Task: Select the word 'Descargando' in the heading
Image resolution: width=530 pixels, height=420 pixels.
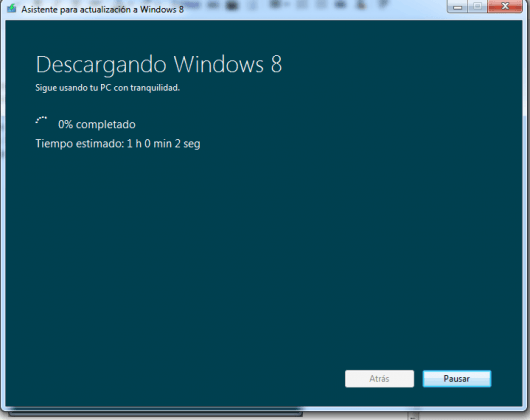Action: 101,65
